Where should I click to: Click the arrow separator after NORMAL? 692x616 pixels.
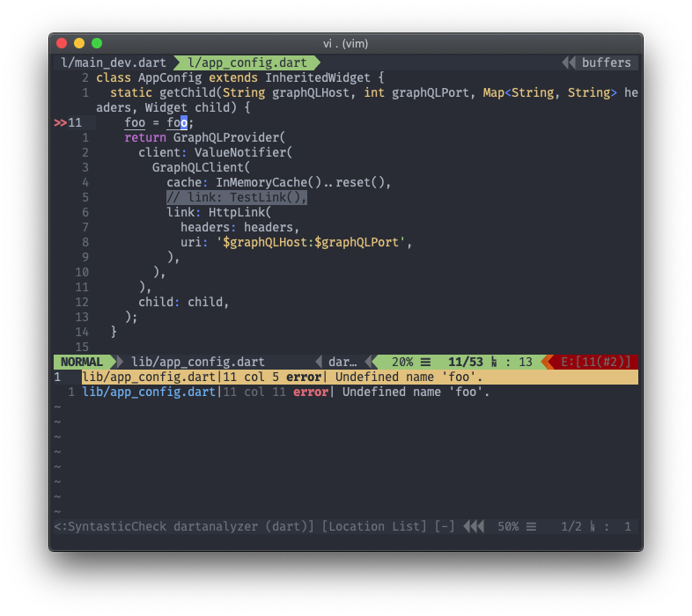118,362
